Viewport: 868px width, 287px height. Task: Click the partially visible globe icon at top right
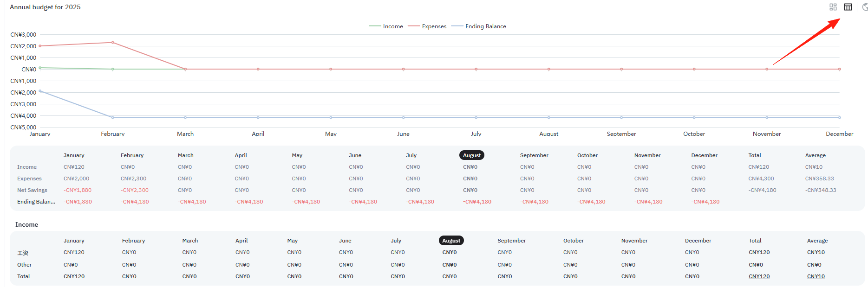tap(865, 7)
